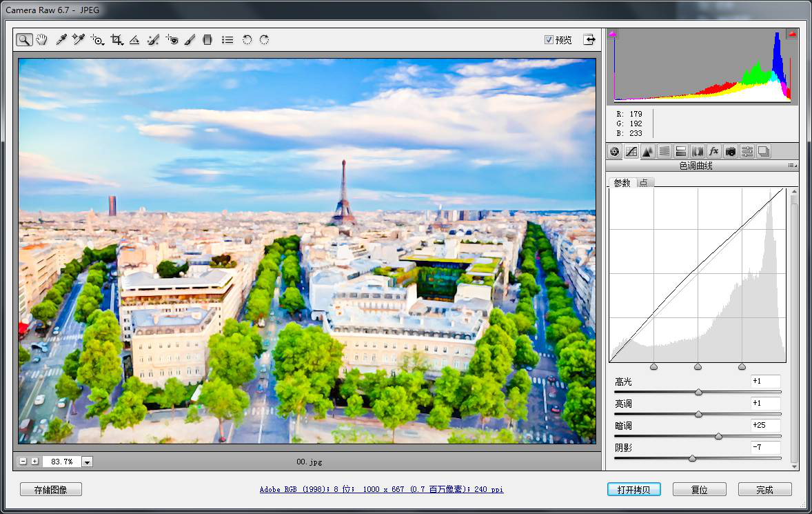Select the White Balance eyedropper tool
The width and height of the screenshot is (812, 514).
coord(61,40)
